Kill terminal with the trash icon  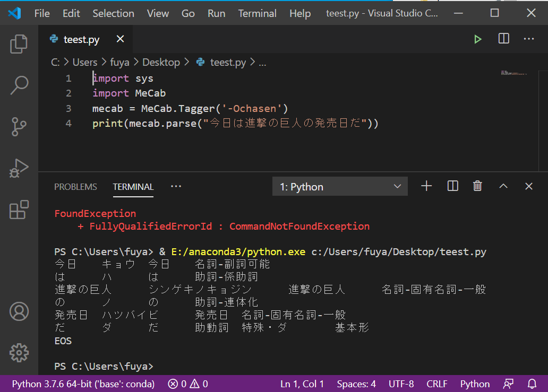pos(477,186)
